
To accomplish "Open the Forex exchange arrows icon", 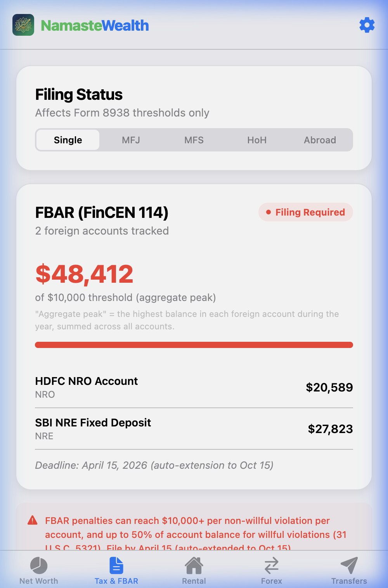I will pos(272,565).
